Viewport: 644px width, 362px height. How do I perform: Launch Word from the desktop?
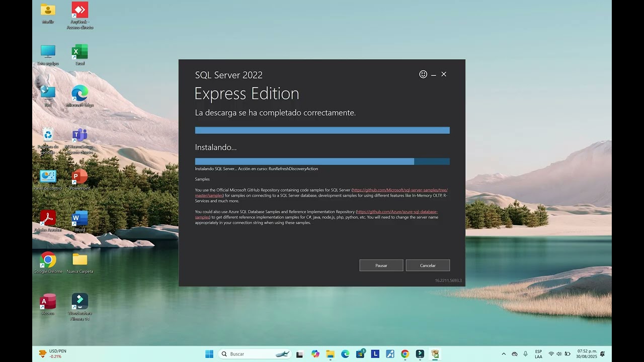[80, 221]
